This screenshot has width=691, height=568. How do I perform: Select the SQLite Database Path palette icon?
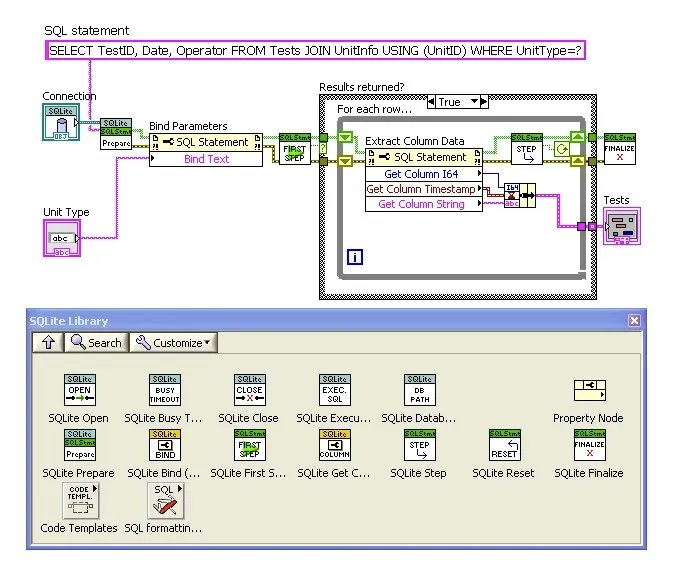(420, 390)
